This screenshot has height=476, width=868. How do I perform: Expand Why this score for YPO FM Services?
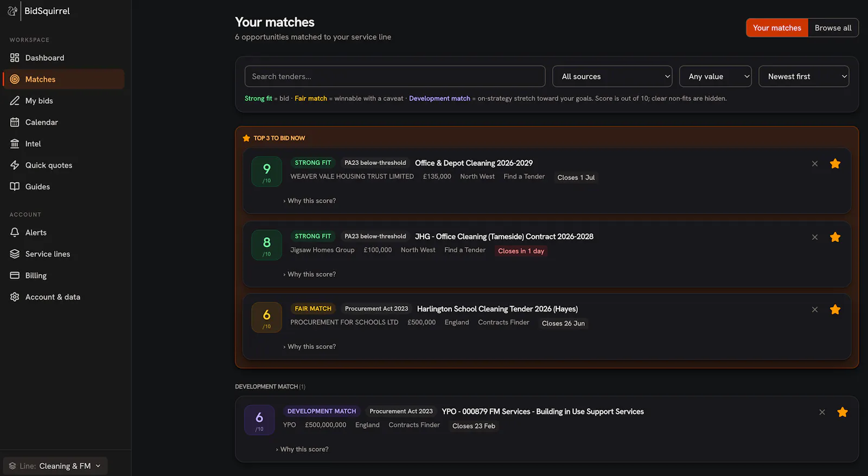tap(302, 449)
